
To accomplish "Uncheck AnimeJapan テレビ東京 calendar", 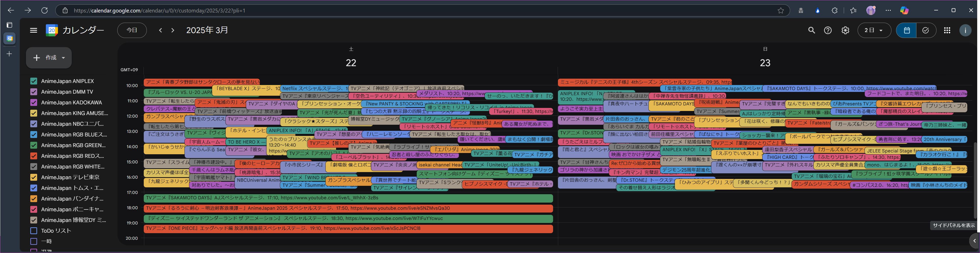I will pos(34,177).
